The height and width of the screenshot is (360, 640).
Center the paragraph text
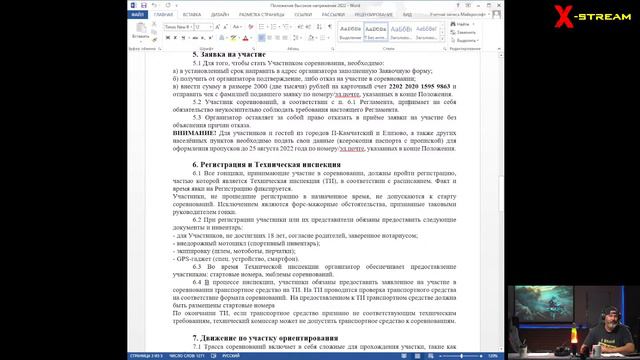click(x=269, y=38)
